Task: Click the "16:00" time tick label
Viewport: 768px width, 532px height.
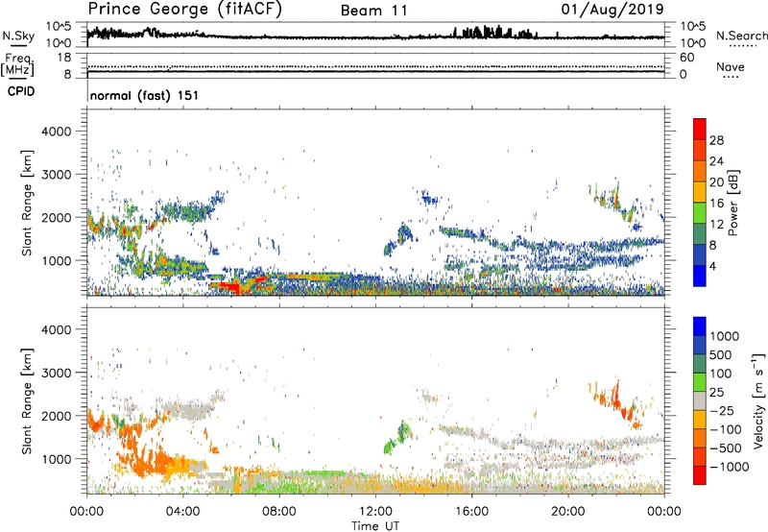Action: tap(471, 512)
